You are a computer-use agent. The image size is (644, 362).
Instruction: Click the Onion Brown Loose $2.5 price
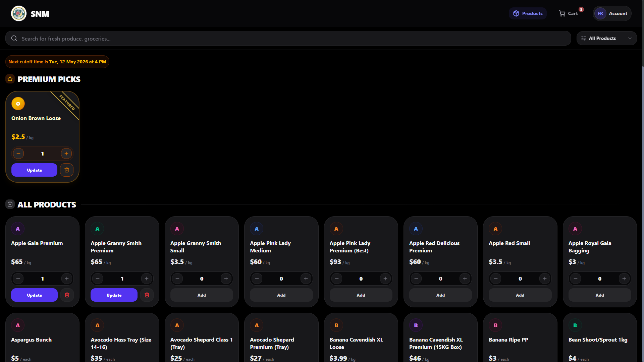18,137
